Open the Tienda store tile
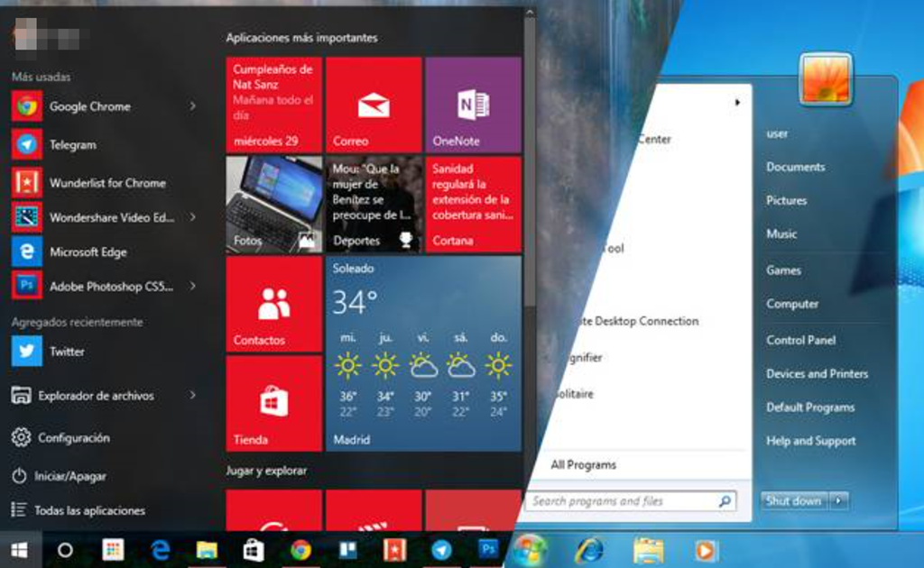Screen dimensions: 924x568 point(273,403)
